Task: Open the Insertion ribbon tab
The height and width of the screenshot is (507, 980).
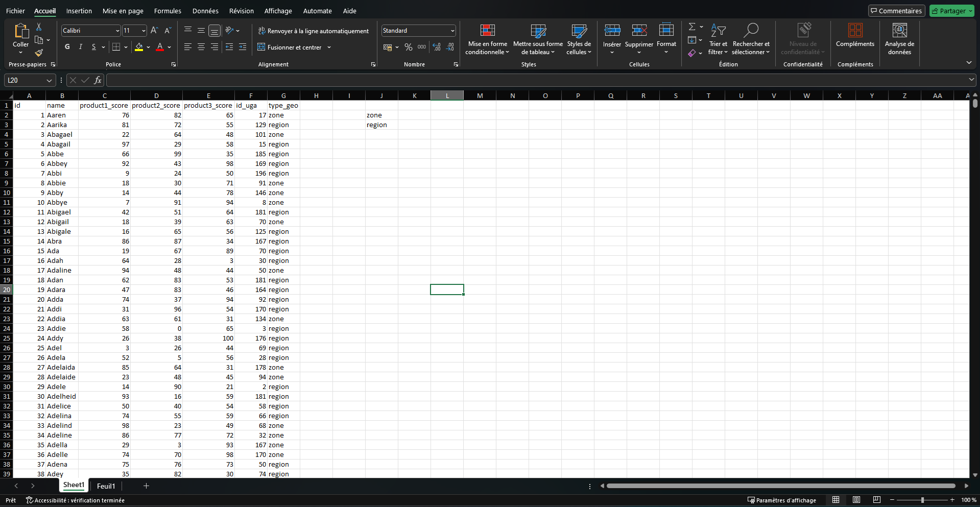Action: (79, 11)
